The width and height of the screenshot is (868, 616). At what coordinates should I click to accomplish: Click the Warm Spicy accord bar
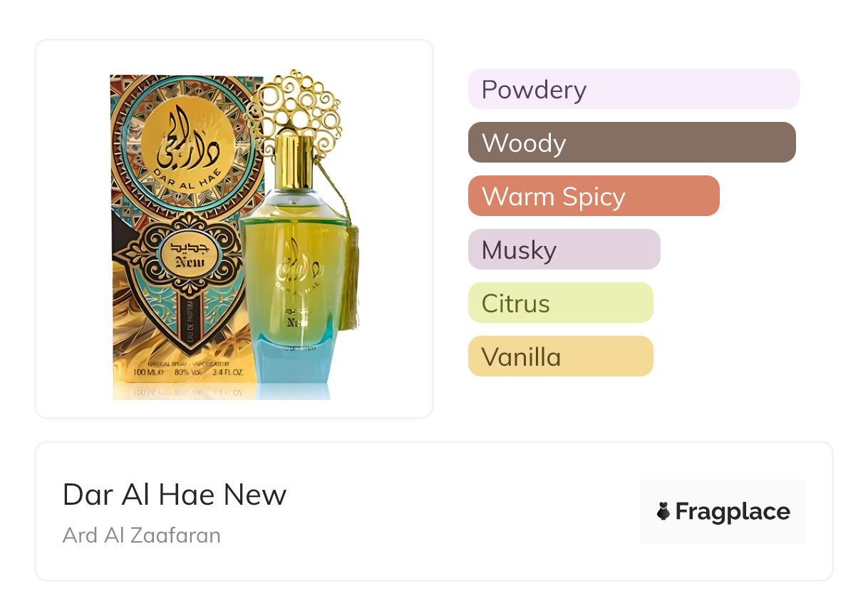click(x=593, y=196)
